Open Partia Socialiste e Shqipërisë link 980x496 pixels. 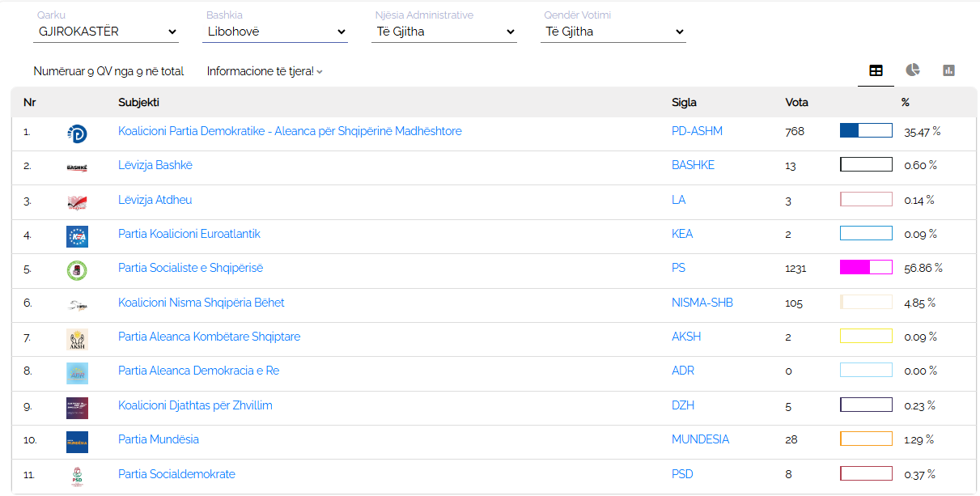[x=190, y=268]
